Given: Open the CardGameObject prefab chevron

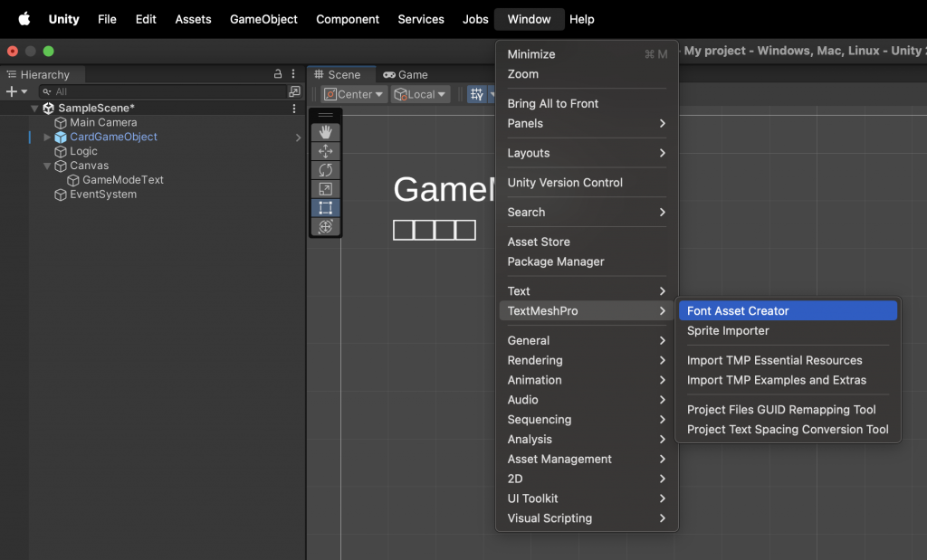Looking at the screenshot, I should [x=298, y=138].
